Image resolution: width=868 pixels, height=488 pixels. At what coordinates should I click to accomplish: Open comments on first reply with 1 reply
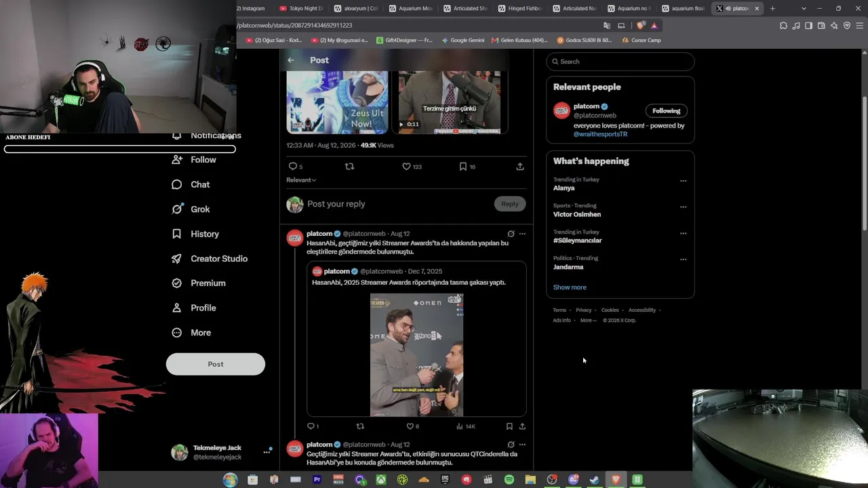[311, 426]
